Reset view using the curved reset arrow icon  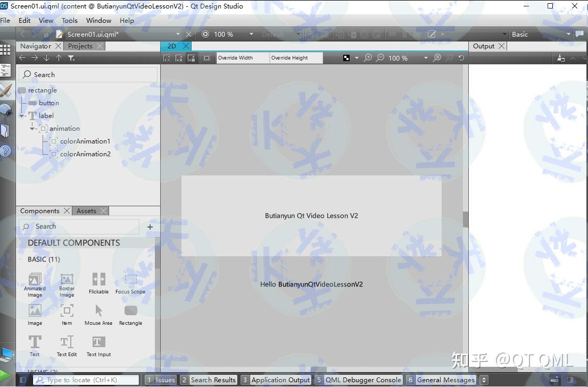tap(461, 57)
